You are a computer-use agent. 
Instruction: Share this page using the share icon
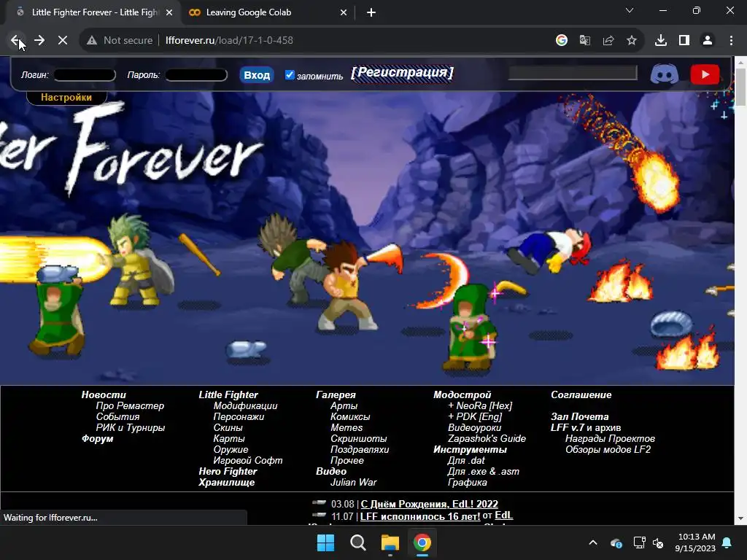point(608,41)
